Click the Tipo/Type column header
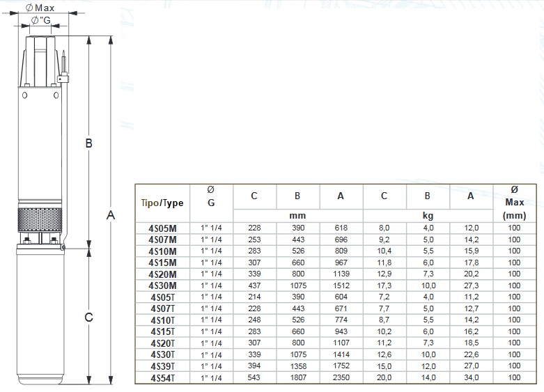This screenshot has width=544, height=392. coord(162,203)
